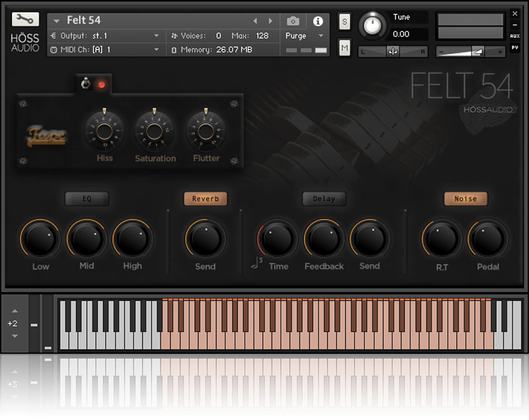Go to the previous instrument preset arrow

click(x=256, y=21)
